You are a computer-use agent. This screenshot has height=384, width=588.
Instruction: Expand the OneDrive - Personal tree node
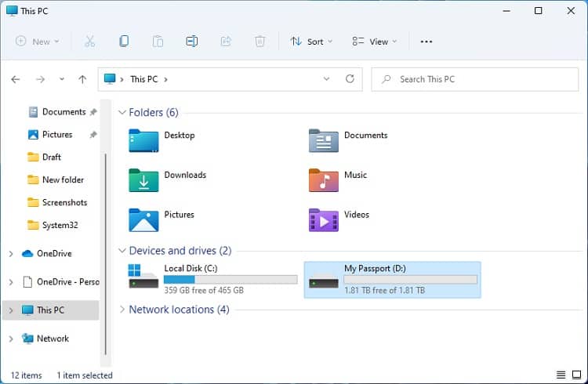point(11,282)
